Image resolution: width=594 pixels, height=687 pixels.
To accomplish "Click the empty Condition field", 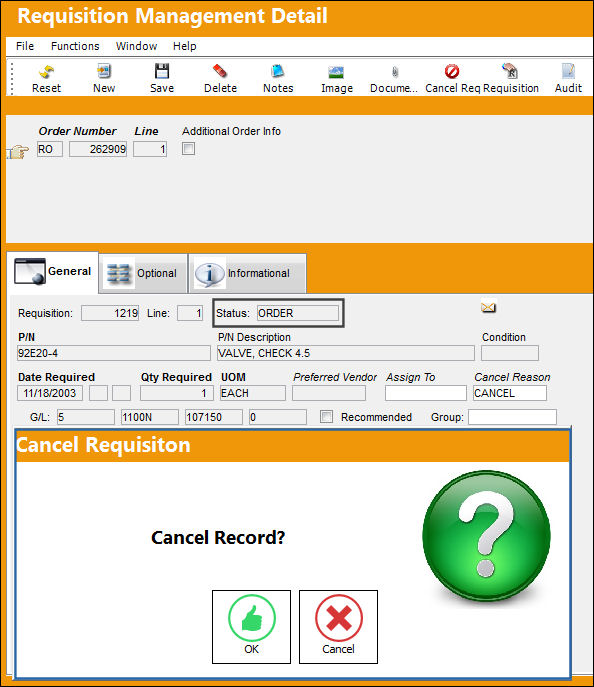I will click(x=510, y=353).
